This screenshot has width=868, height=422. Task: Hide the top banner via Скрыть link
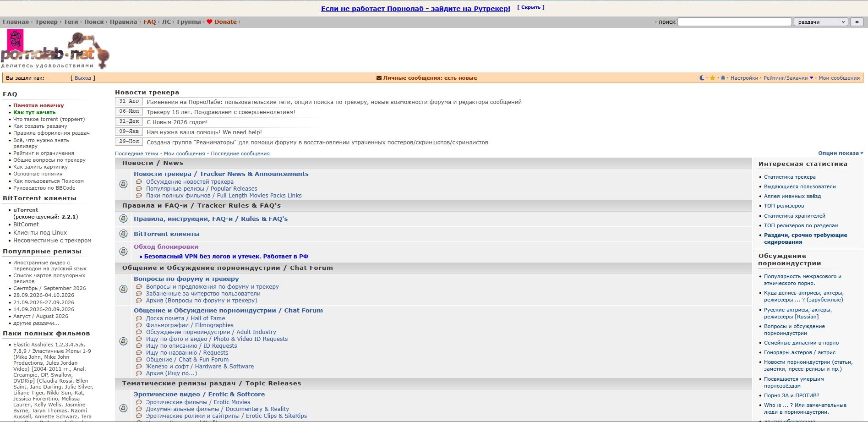pyautogui.click(x=531, y=7)
